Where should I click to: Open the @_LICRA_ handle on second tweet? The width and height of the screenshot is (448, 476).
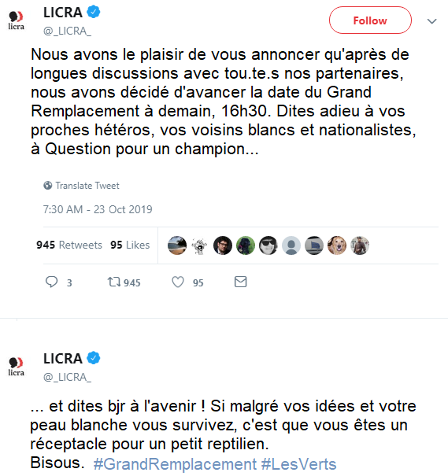click(x=67, y=377)
